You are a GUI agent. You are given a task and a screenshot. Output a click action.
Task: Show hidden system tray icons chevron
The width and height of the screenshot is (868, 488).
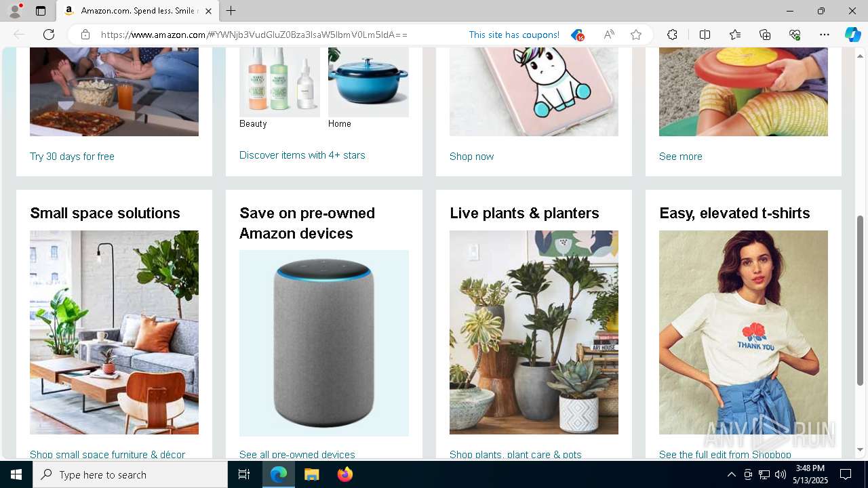point(731,474)
